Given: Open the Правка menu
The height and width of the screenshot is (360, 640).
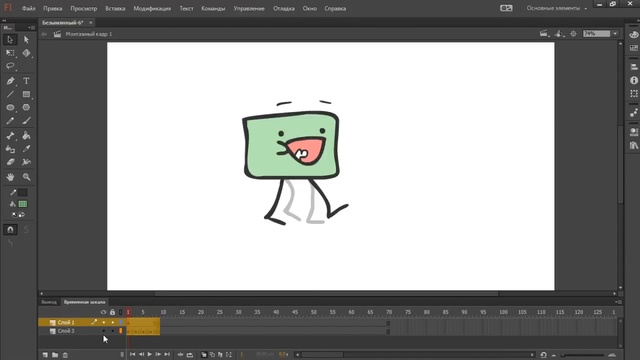Looking at the screenshot, I should point(53,8).
